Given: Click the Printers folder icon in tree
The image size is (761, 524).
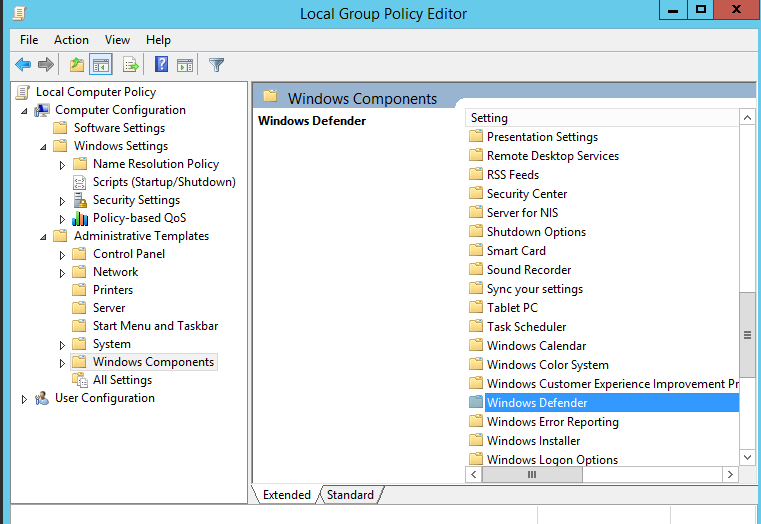Looking at the screenshot, I should click(79, 290).
